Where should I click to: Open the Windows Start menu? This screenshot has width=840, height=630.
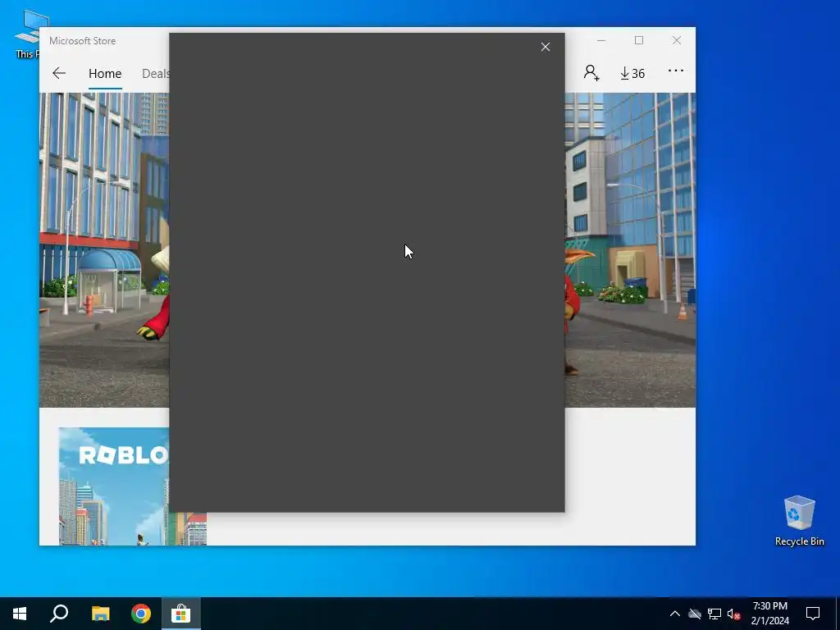(20, 614)
